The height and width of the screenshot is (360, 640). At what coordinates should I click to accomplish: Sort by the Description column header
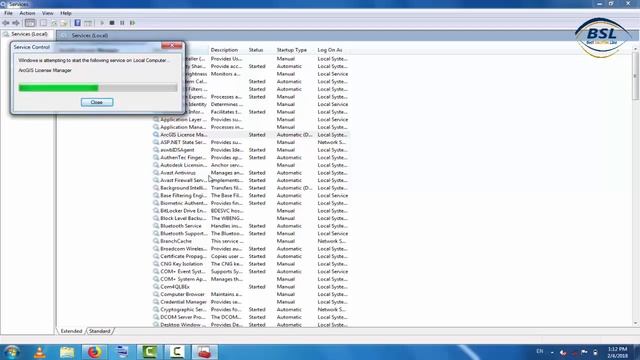tap(224, 50)
